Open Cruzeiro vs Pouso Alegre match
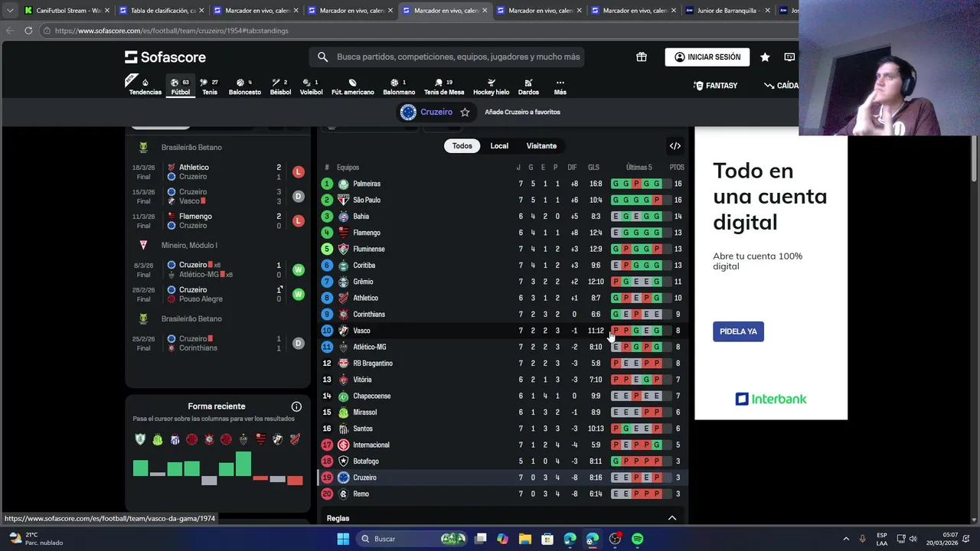This screenshot has height=551, width=980. click(218, 295)
